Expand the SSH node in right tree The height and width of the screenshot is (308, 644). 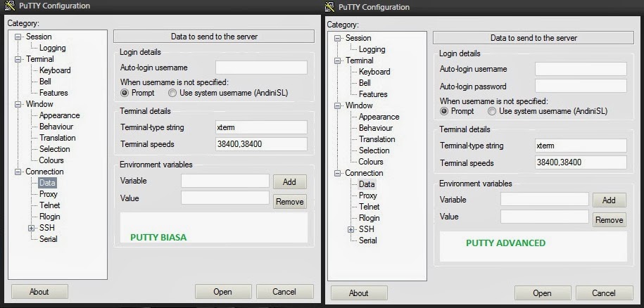pos(351,230)
